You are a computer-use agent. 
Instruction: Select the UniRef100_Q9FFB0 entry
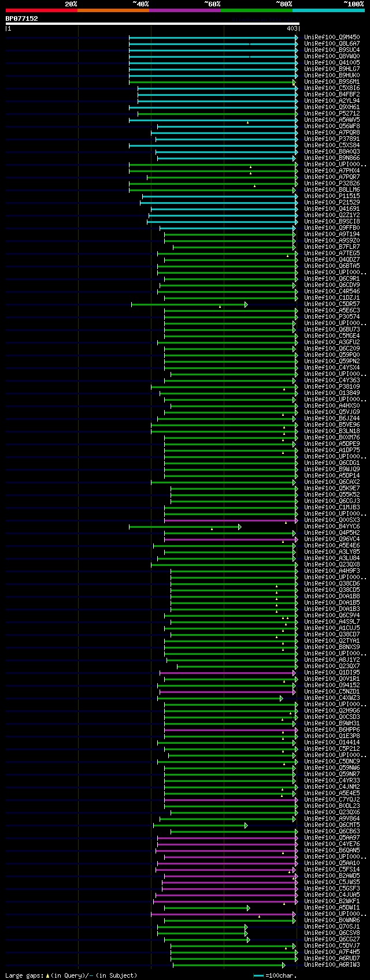pos(332,228)
